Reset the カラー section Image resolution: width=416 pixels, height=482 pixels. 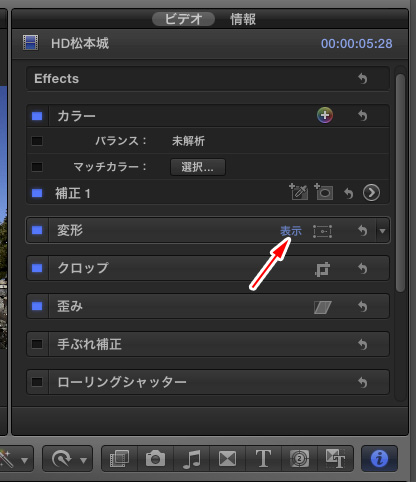coord(363,116)
